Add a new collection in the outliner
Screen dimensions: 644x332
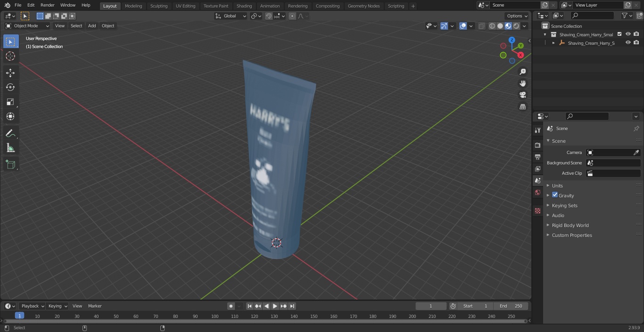[x=639, y=16]
